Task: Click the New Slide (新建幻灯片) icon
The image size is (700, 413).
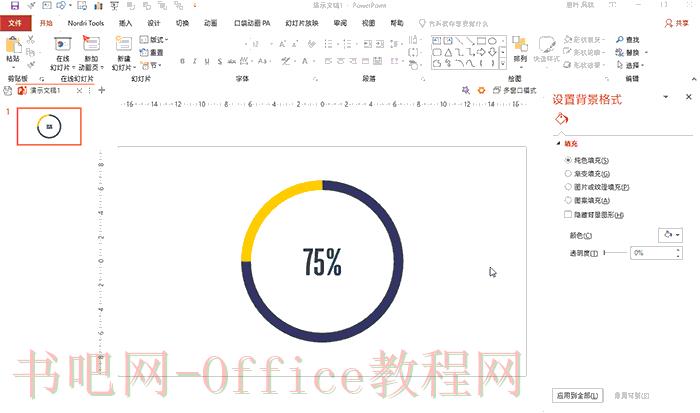Action: pyautogui.click(x=123, y=45)
